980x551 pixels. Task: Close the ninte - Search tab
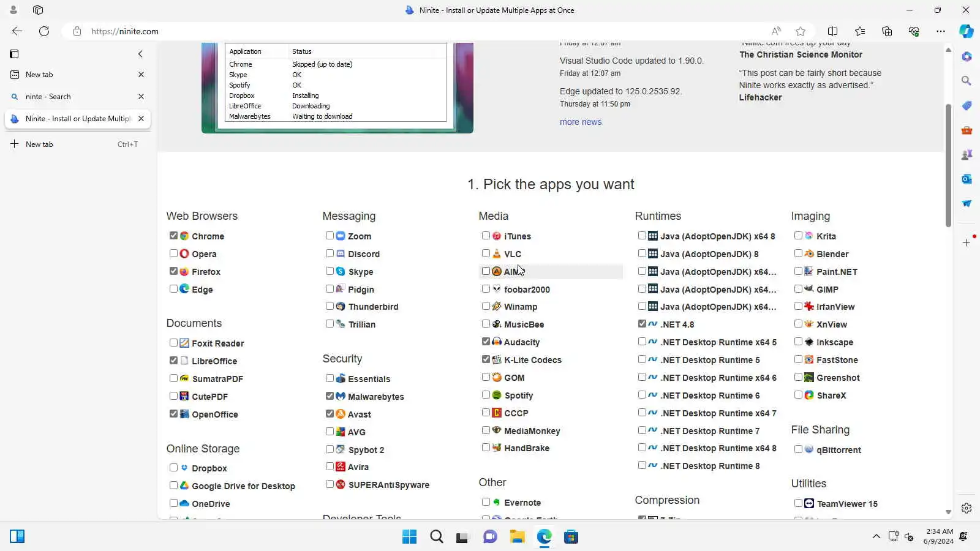coord(141,97)
